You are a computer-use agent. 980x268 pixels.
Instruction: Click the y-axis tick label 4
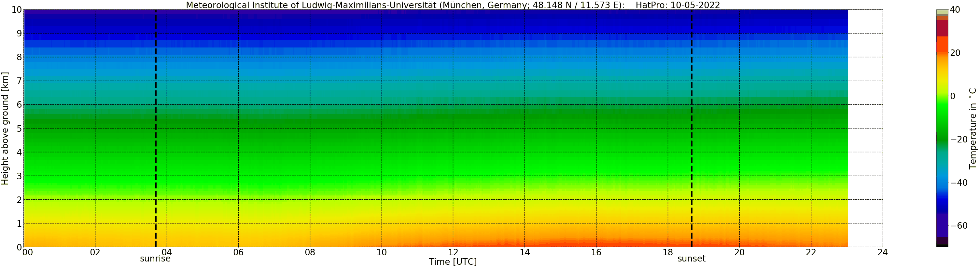[19, 153]
